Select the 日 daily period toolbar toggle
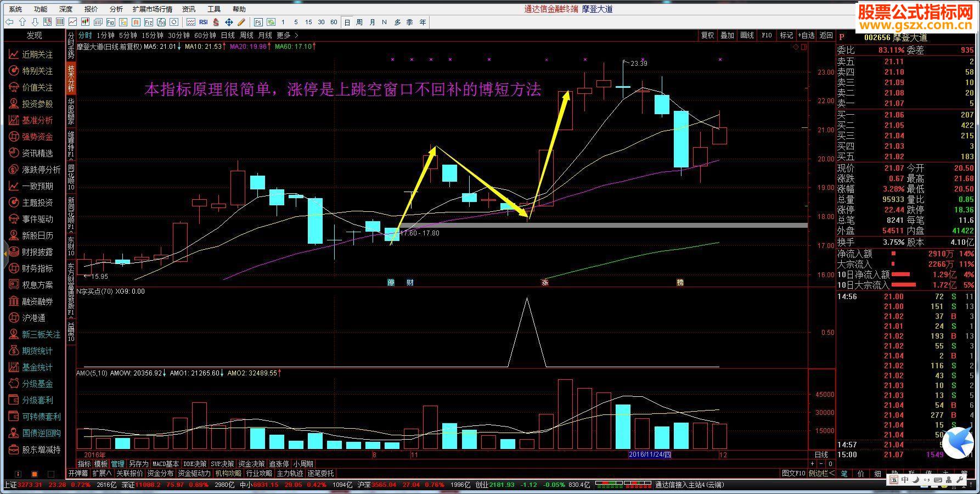The height and width of the screenshot is (494, 980). tap(347, 22)
